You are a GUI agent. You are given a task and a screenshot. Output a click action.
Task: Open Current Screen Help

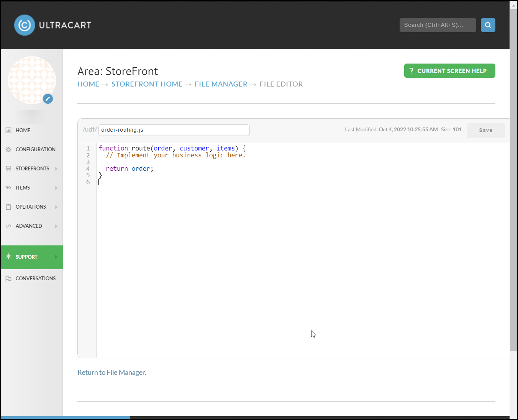449,71
